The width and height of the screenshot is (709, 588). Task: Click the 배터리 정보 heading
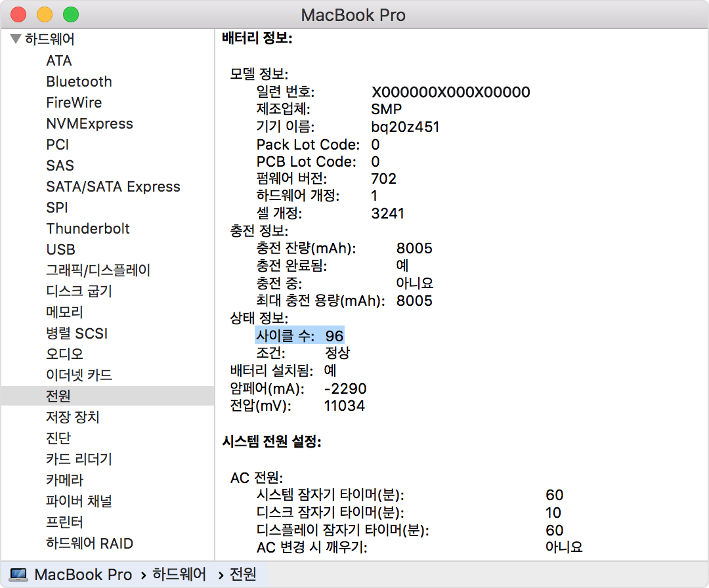[x=257, y=39]
